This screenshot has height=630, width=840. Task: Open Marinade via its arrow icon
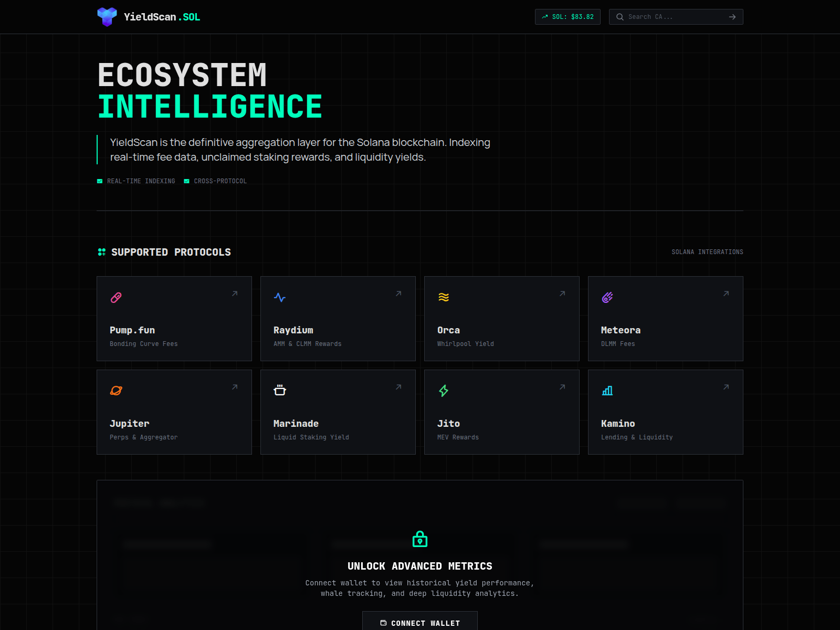pyautogui.click(x=398, y=387)
